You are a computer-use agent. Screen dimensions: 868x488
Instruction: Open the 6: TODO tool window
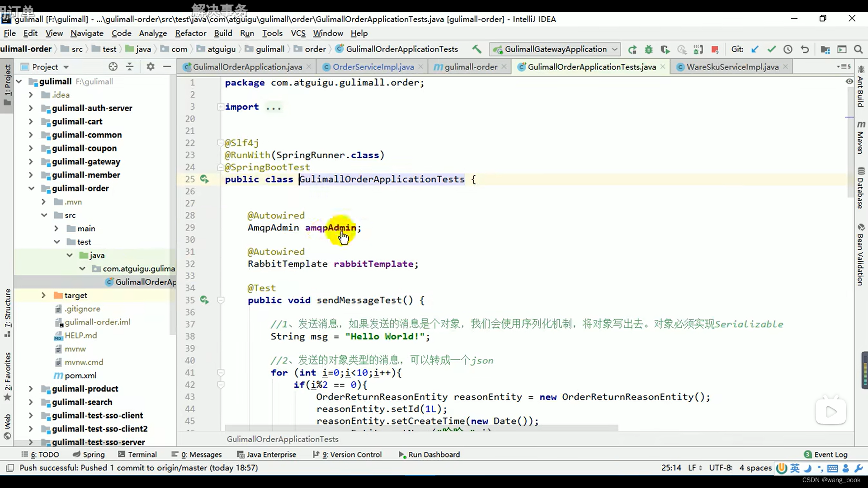coord(40,455)
